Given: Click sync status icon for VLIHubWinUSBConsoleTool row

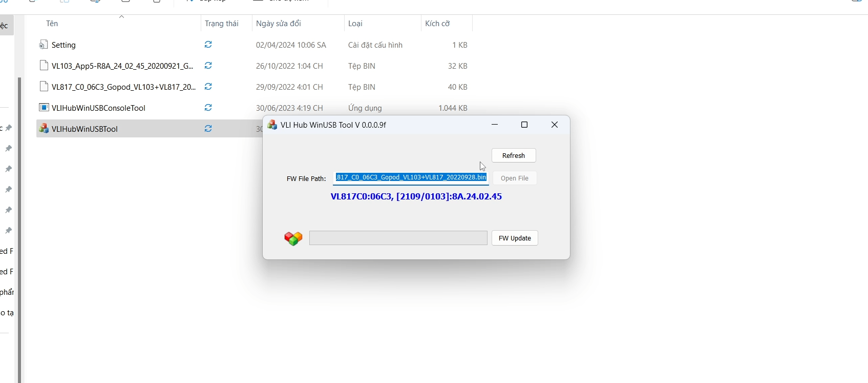Looking at the screenshot, I should [208, 108].
